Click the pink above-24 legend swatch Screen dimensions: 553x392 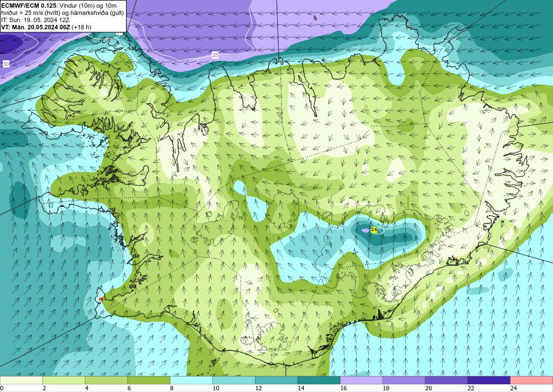531,380
